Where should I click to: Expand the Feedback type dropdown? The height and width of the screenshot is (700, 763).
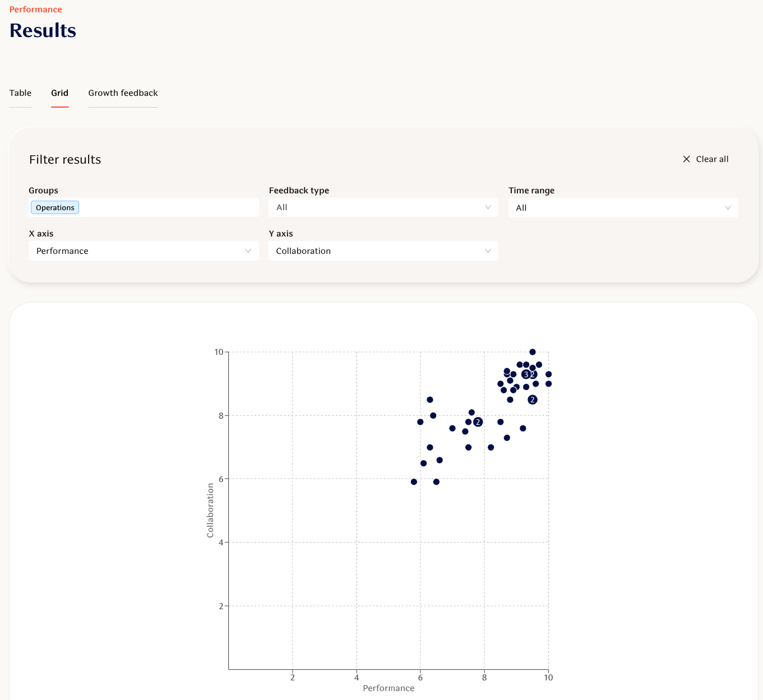point(383,207)
